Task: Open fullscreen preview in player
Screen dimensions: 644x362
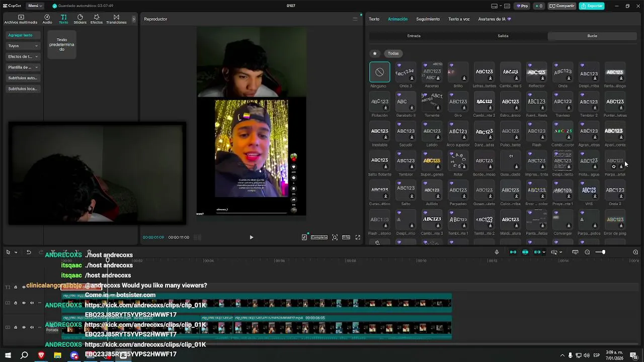Action: click(x=358, y=237)
